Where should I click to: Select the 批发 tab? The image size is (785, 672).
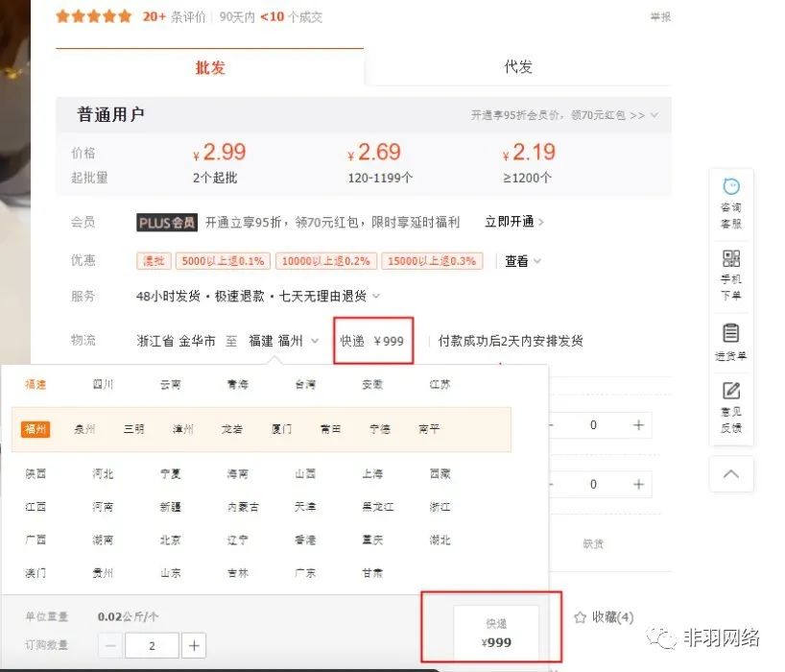[209, 67]
